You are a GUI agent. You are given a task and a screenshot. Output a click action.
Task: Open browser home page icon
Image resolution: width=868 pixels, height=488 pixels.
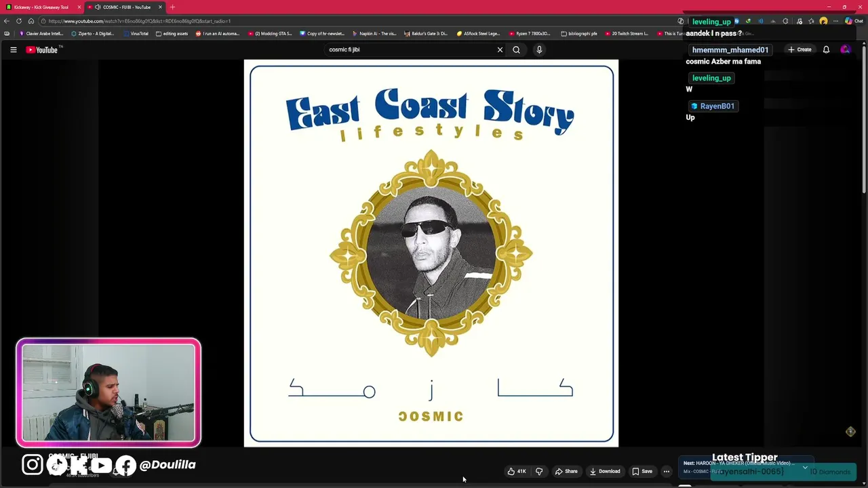pyautogui.click(x=31, y=21)
